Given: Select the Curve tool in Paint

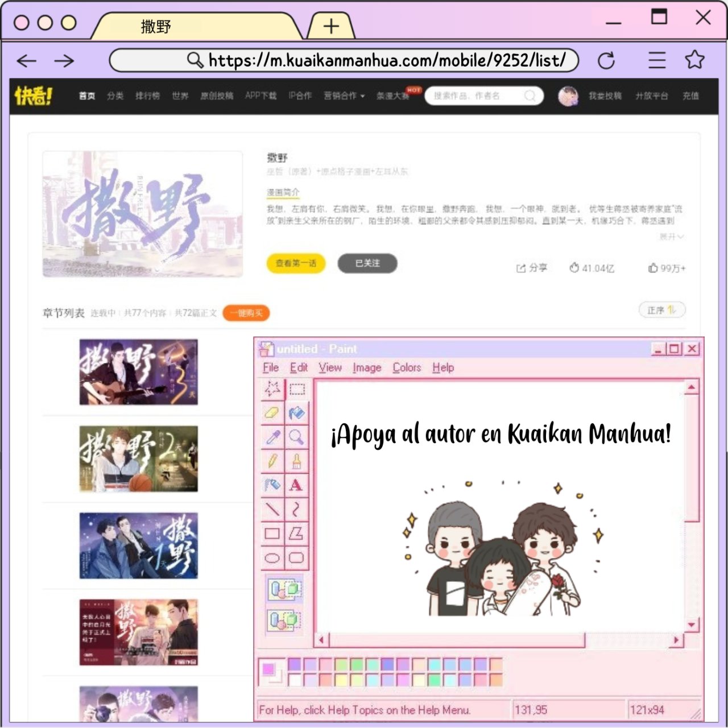Looking at the screenshot, I should [x=297, y=509].
